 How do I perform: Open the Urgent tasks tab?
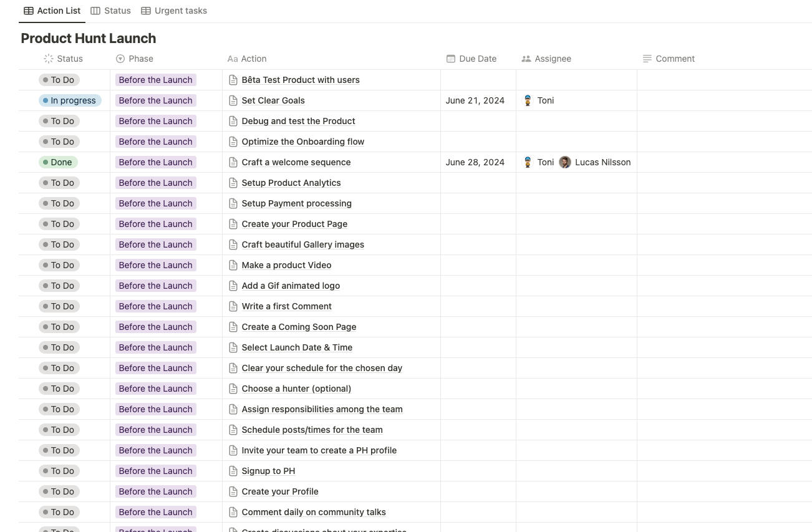coord(174,11)
